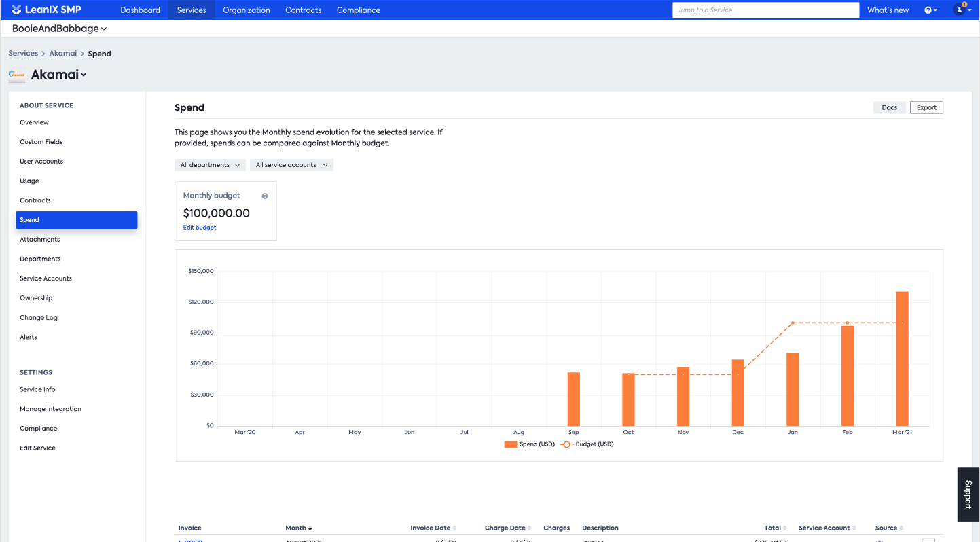Open sidebar Contracts under About Service

tap(35, 200)
